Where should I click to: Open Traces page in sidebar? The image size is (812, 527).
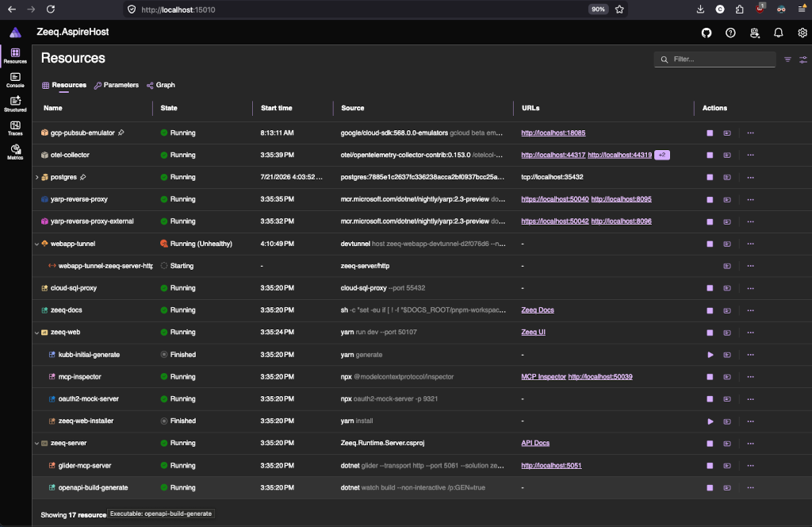pyautogui.click(x=15, y=128)
